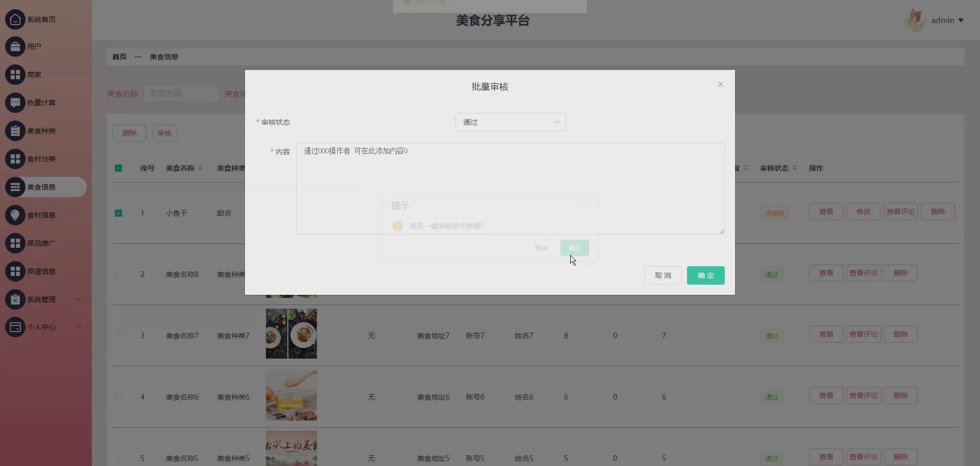Click the 美食名称 search input field
The width and height of the screenshot is (980, 466).
181,94
